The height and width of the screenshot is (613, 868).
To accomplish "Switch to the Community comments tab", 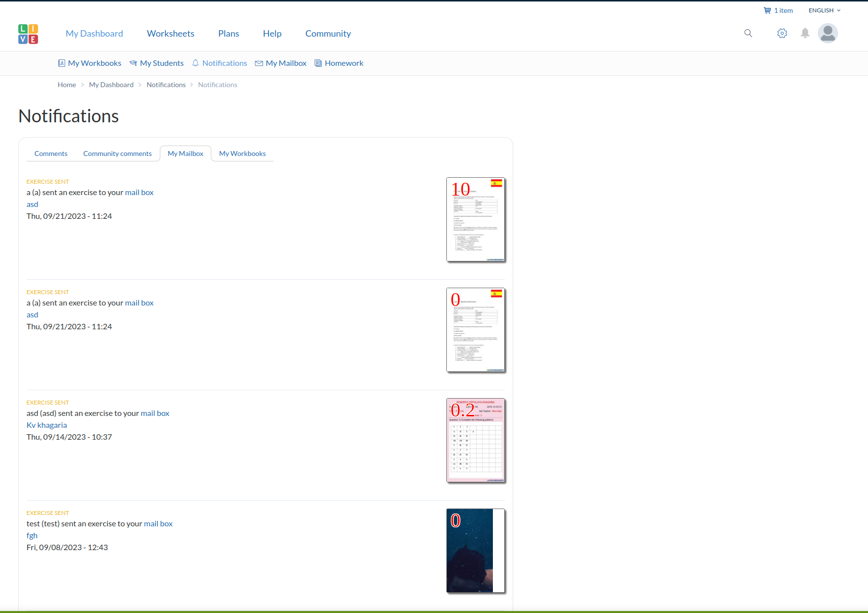I will (117, 153).
